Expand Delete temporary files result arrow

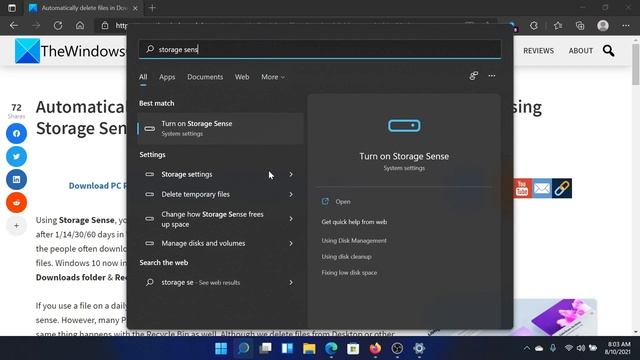point(291,194)
